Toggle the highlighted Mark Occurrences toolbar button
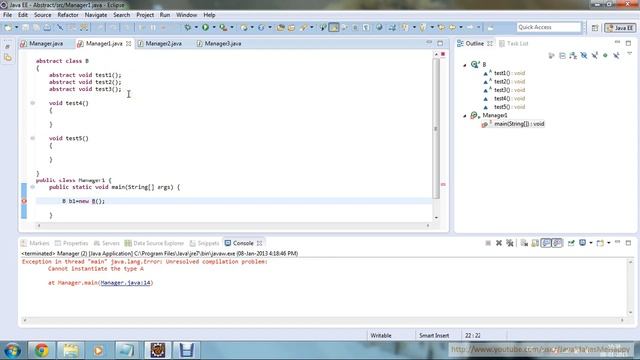Image resolution: width=640 pixels, height=360 pixels. 334,27
